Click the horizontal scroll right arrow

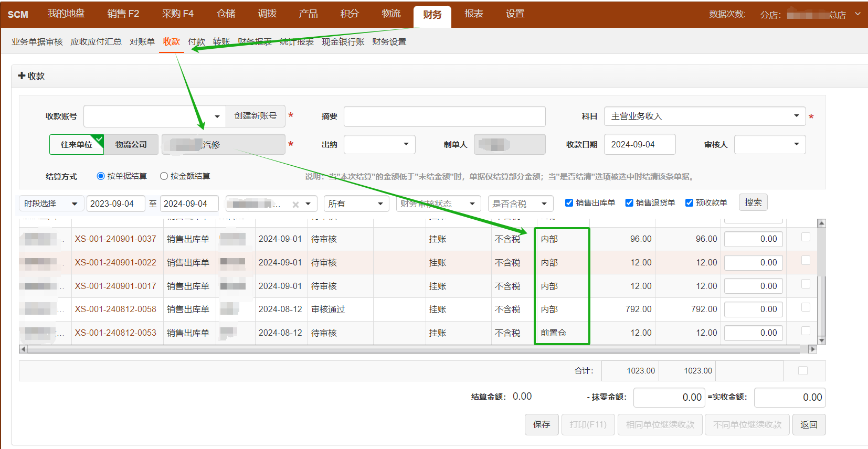coord(812,349)
